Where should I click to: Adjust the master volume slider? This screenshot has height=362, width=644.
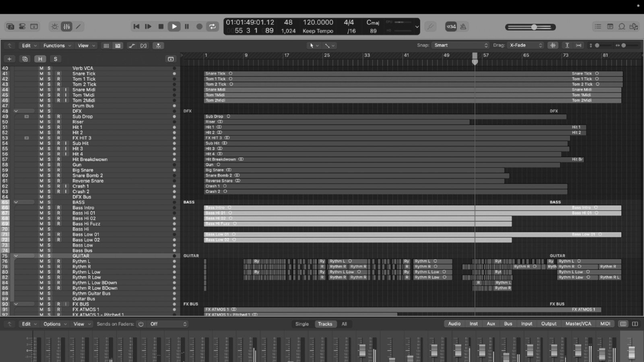point(530,27)
